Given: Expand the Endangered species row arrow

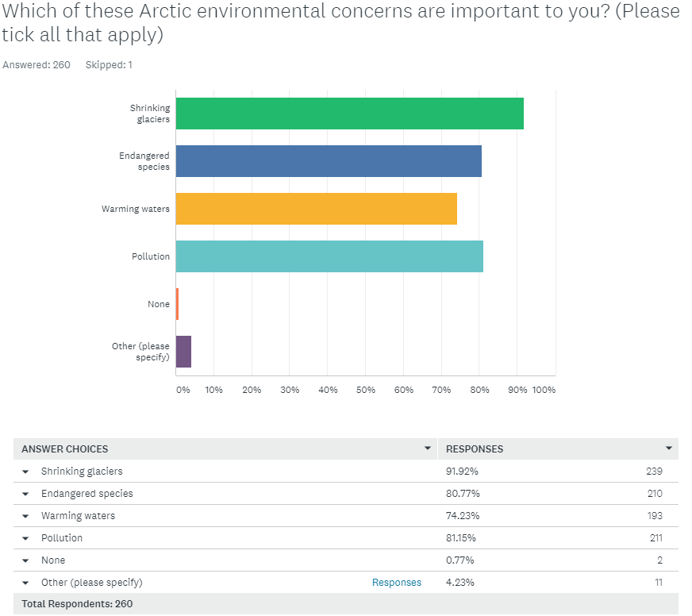Looking at the screenshot, I should click(x=25, y=494).
